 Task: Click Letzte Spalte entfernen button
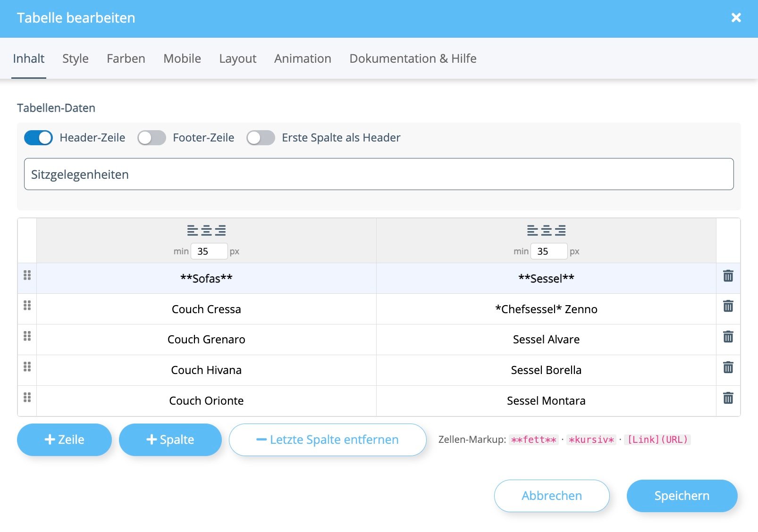point(328,440)
